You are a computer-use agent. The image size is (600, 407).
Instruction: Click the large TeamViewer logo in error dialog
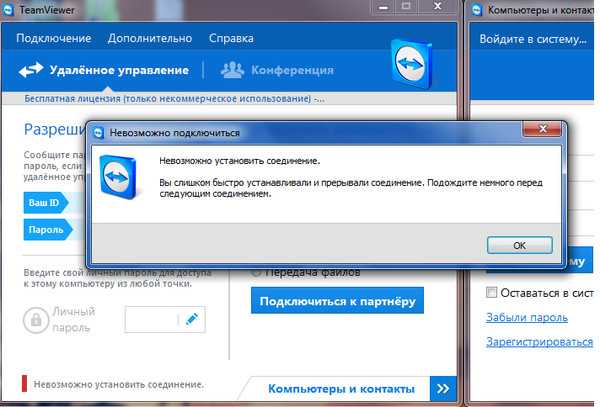tap(118, 177)
